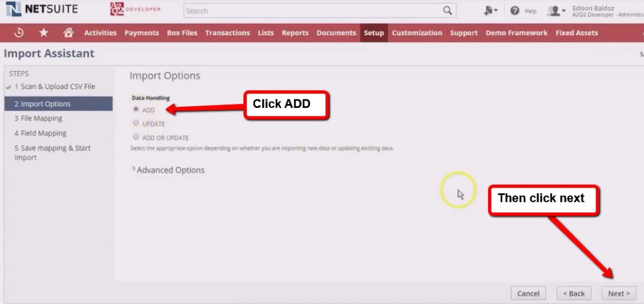Open the Customization menu
Image resolution: width=644 pixels, height=304 pixels.
click(417, 33)
